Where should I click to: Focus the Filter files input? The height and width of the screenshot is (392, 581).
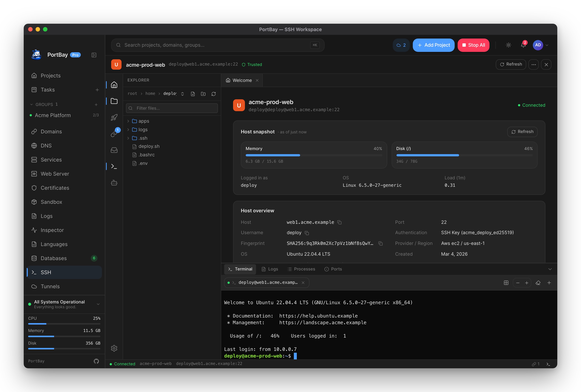click(x=172, y=108)
